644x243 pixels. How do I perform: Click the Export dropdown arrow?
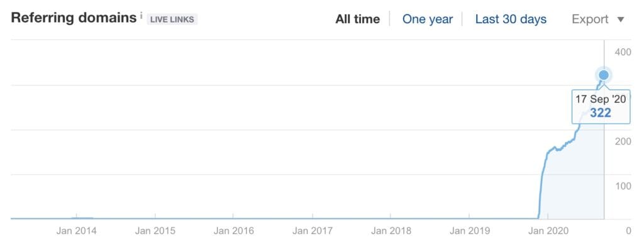[x=621, y=19]
